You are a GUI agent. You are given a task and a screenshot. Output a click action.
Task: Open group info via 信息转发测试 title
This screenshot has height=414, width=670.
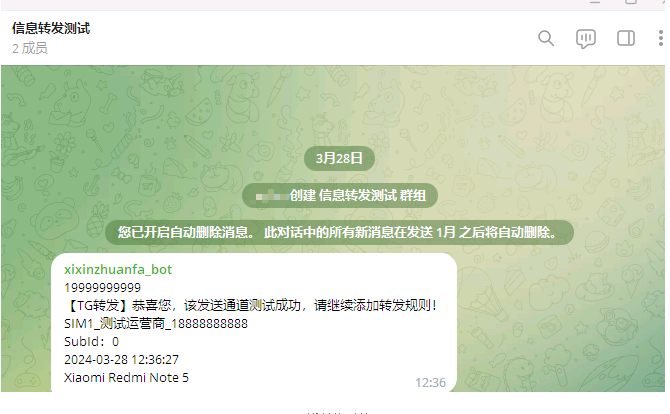point(51,28)
